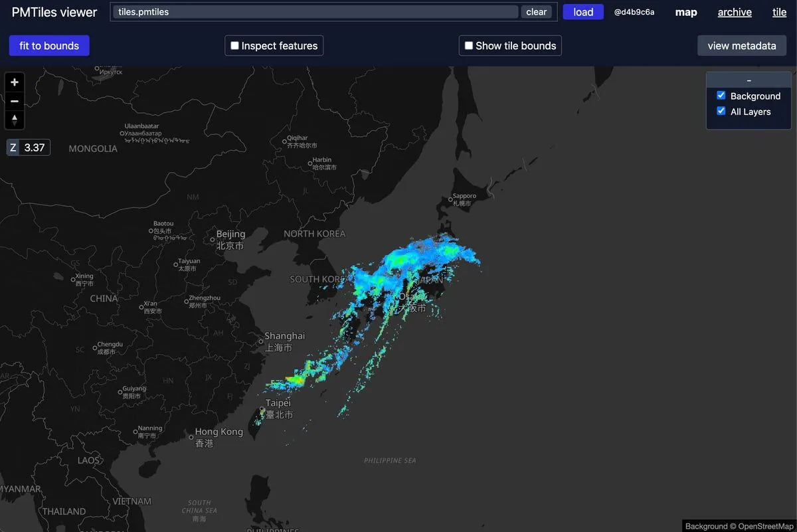Reset map bearing with compass icon

15,120
